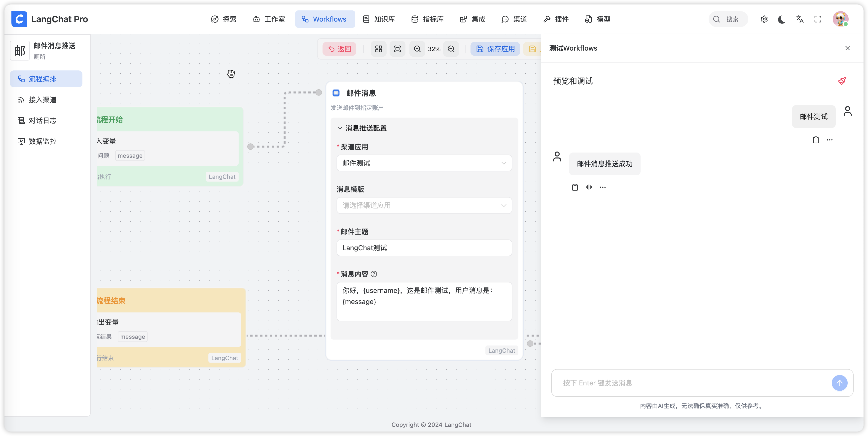Open the 消息模版 dropdown

coord(424,205)
